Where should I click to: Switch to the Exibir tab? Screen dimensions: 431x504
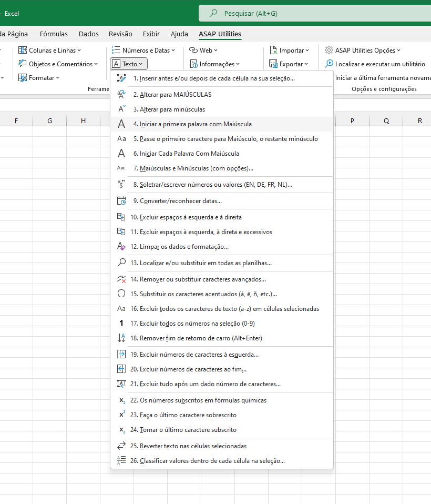[151, 34]
